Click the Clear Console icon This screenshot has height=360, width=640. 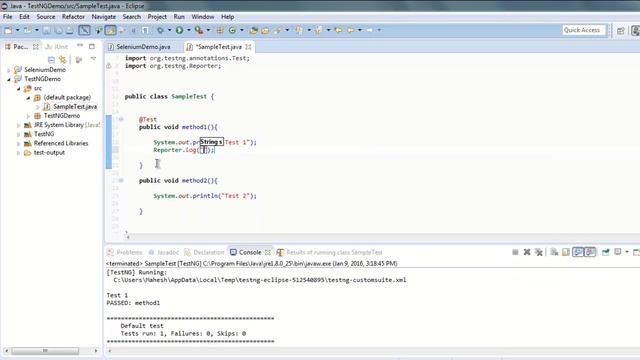coord(554,252)
